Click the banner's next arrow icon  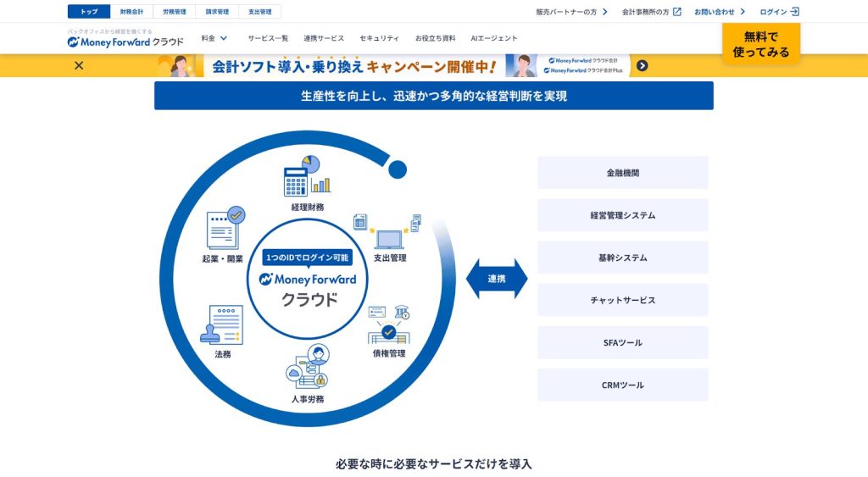click(642, 65)
